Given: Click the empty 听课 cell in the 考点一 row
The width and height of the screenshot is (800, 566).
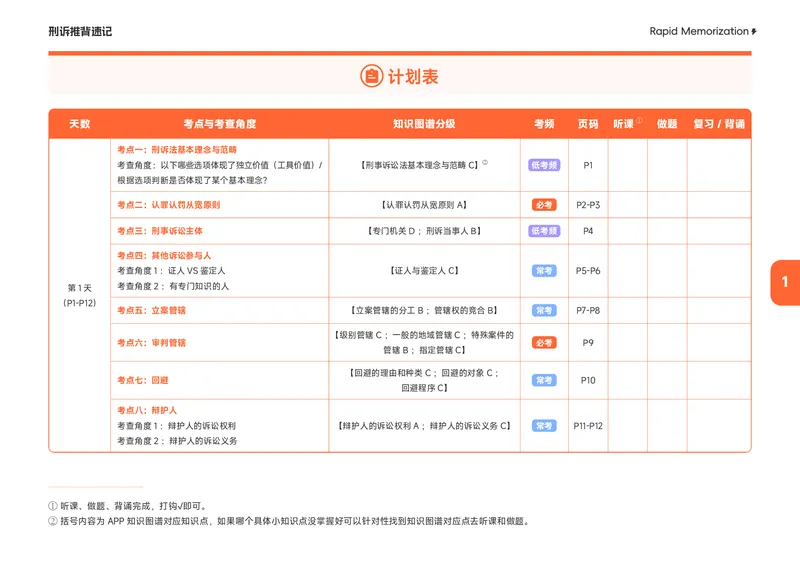Looking at the screenshot, I should click(628, 165).
